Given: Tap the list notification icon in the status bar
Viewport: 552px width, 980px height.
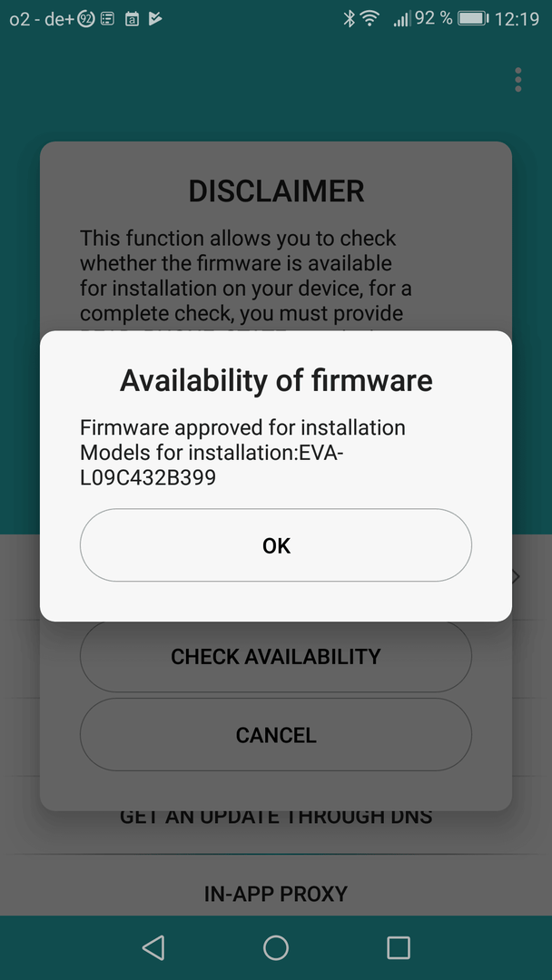Looking at the screenshot, I should [107, 19].
